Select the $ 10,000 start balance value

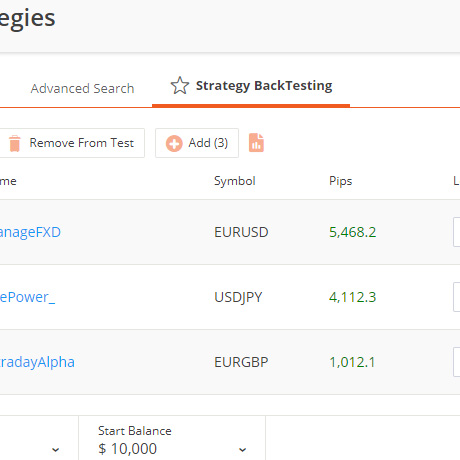(x=128, y=449)
